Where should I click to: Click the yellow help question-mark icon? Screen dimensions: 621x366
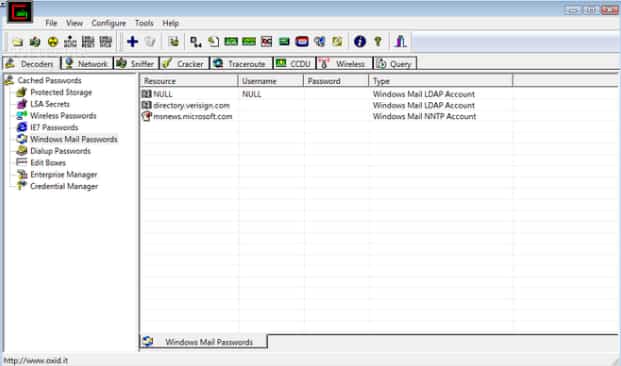(377, 42)
